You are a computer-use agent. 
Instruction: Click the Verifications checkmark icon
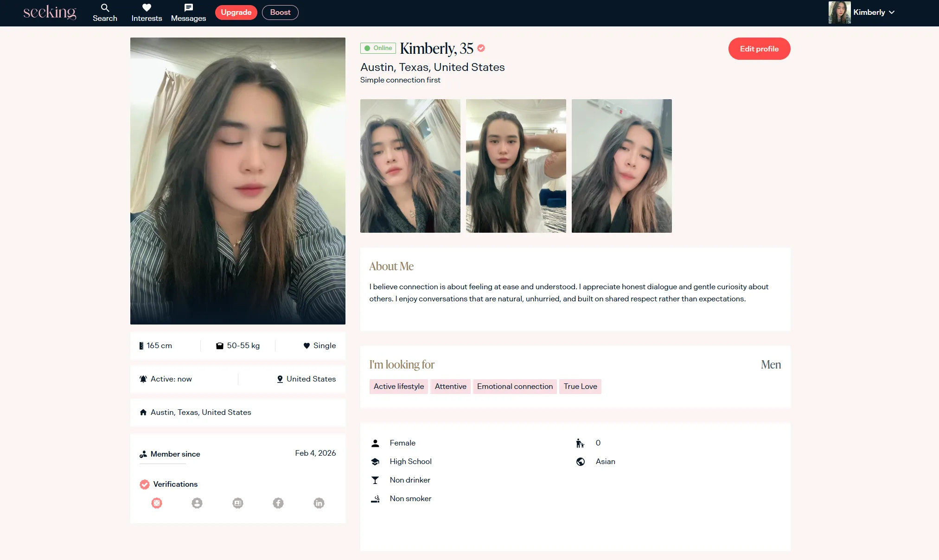(x=145, y=484)
